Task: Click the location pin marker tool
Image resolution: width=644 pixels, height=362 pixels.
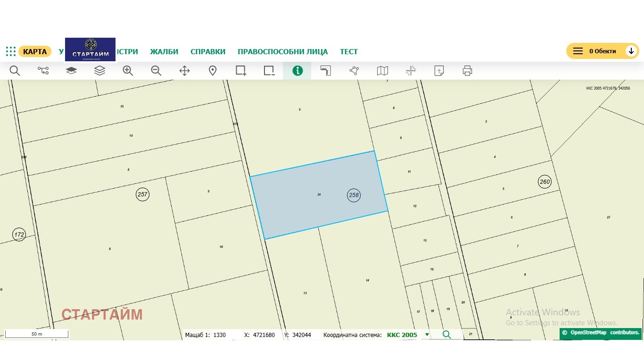Action: pos(213,71)
